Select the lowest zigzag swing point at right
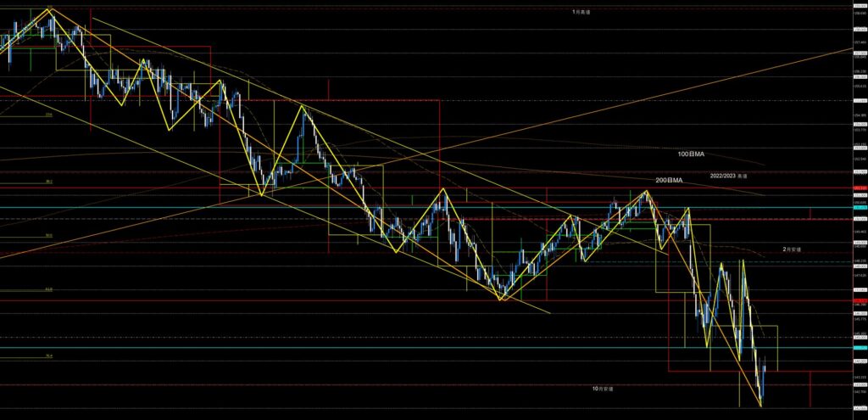 pyautogui.click(x=760, y=406)
